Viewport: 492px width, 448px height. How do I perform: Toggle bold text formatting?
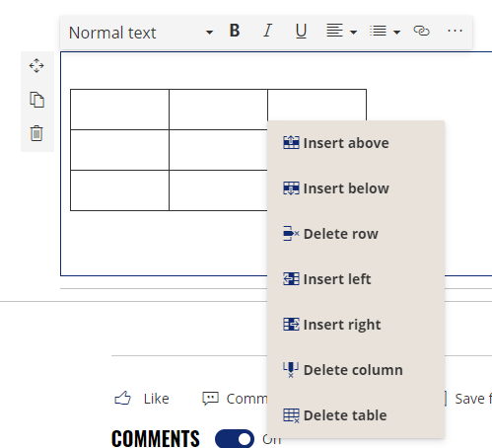(x=235, y=31)
